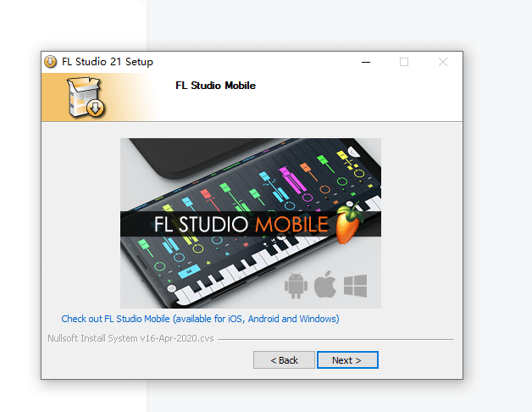The width and height of the screenshot is (532, 412).
Task: Open the Check out FL Studio Mobile link
Action: point(200,319)
